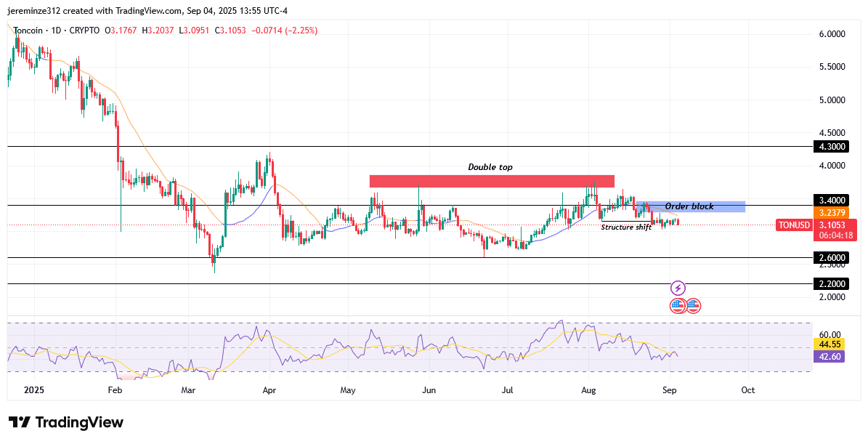Click the −0.0714 (−2.25%) change value
Image resolution: width=868 pixels, height=444 pixels.
tap(285, 31)
